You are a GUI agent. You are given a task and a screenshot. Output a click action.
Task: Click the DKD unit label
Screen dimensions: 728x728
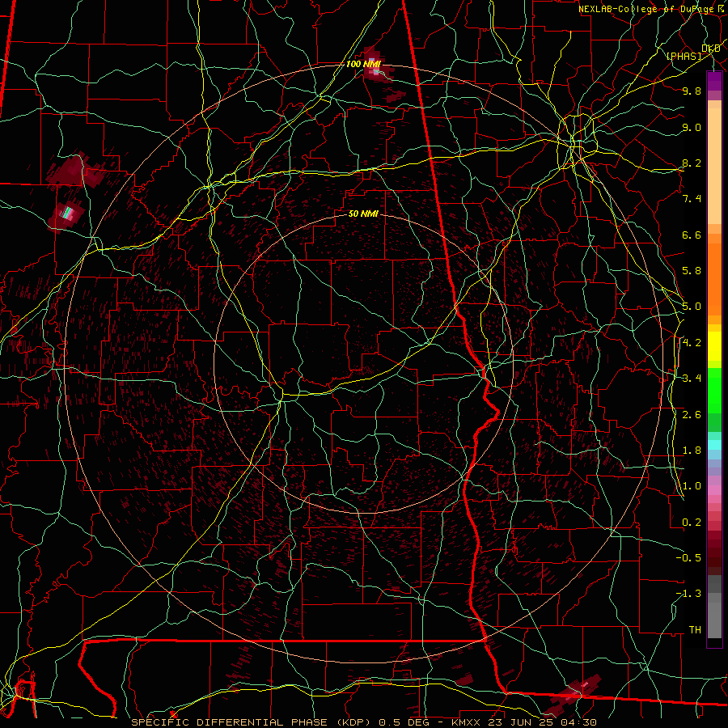(x=711, y=49)
